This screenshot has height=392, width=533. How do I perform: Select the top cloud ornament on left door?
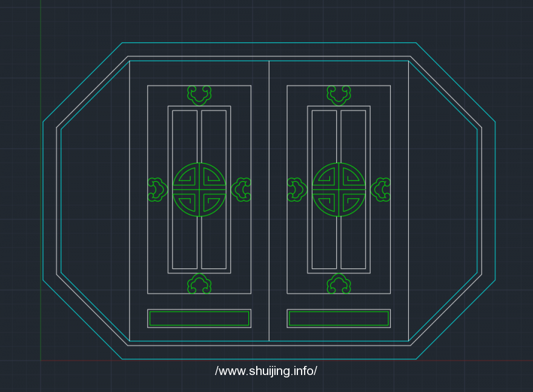(x=199, y=96)
